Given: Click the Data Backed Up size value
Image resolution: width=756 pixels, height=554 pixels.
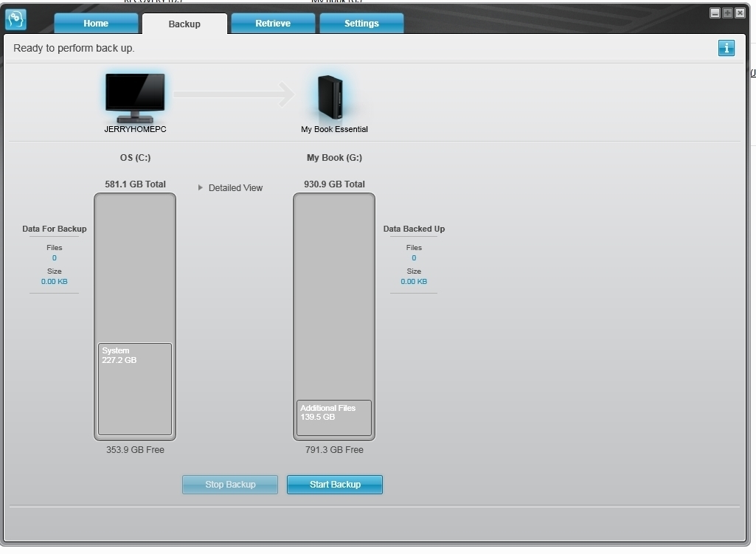Looking at the screenshot, I should [414, 282].
